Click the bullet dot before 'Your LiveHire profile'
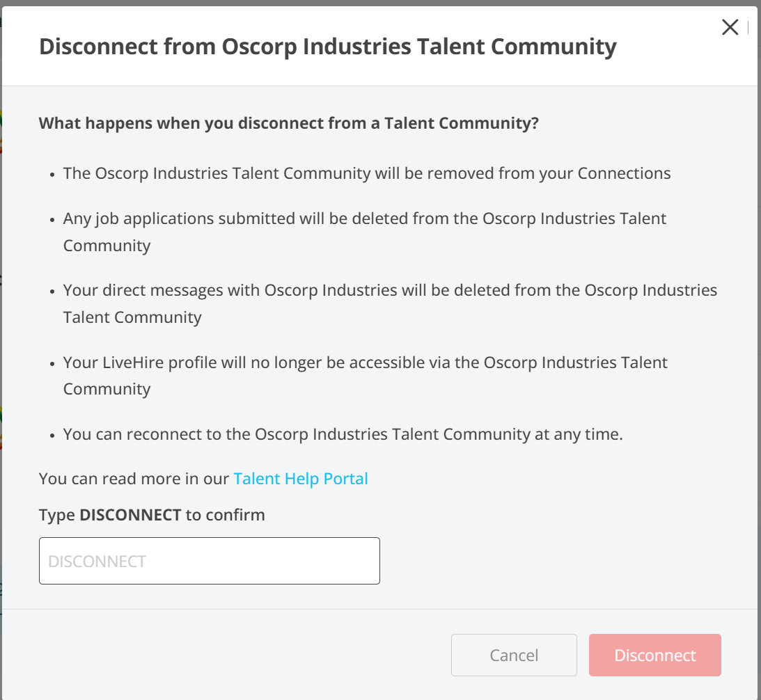761x700 pixels. 53,364
